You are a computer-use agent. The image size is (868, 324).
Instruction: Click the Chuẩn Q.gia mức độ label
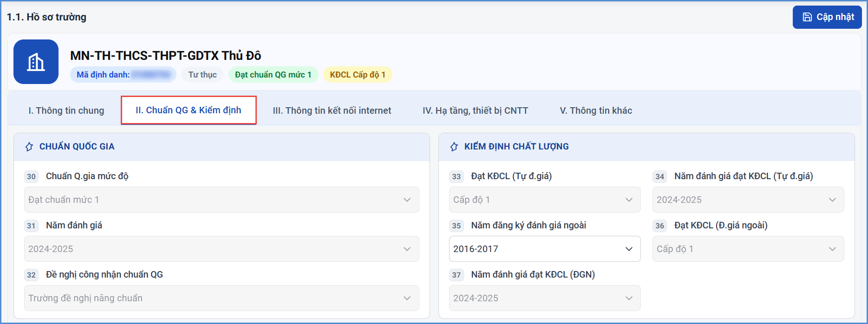(x=87, y=176)
